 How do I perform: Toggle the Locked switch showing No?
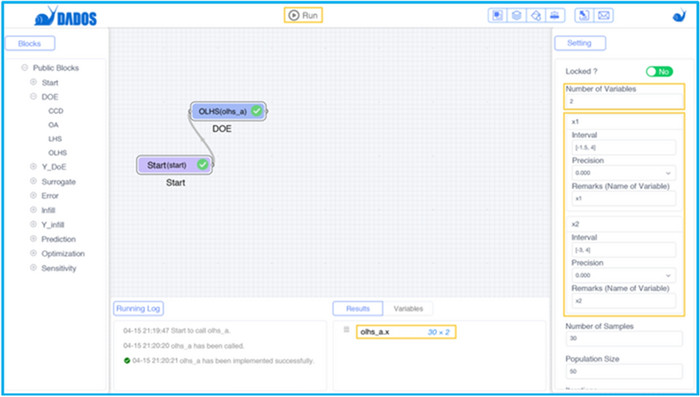(x=659, y=71)
